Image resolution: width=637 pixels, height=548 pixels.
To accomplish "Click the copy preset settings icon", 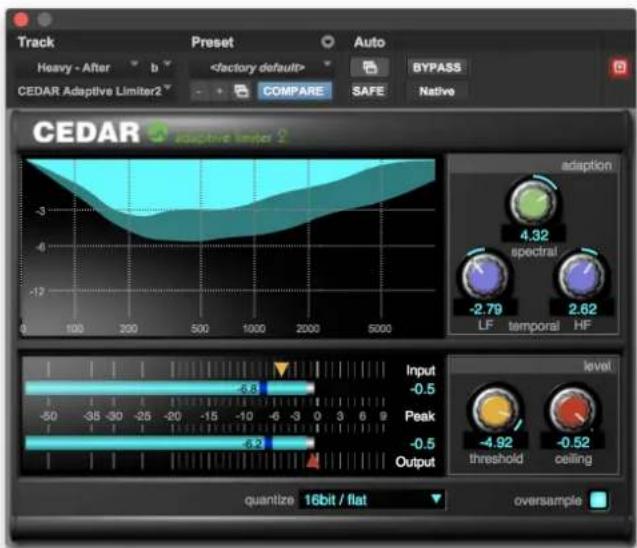I will click(241, 91).
